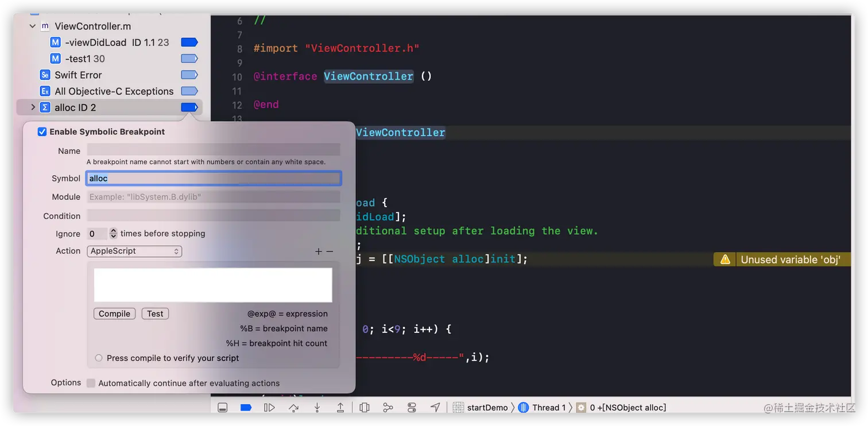Add another breakpoint action with plus
Viewport: 868px width, 426px height.
click(319, 251)
